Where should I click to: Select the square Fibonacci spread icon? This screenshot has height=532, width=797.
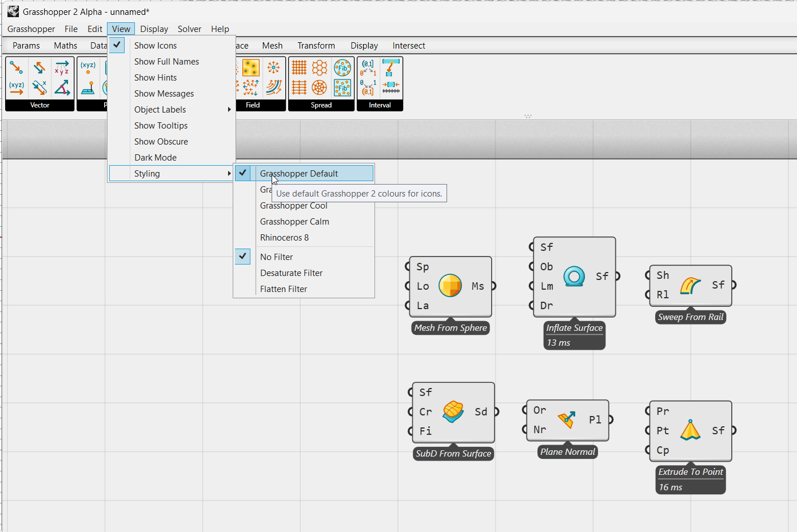(342, 87)
